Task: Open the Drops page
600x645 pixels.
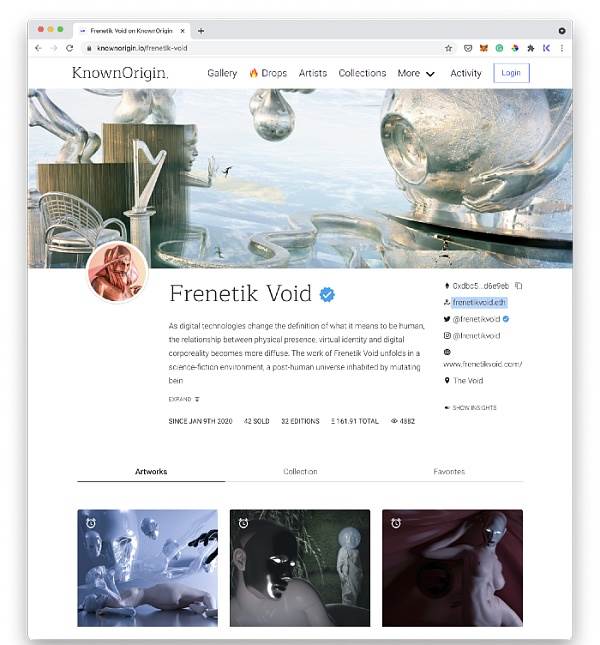Action: coord(268,73)
